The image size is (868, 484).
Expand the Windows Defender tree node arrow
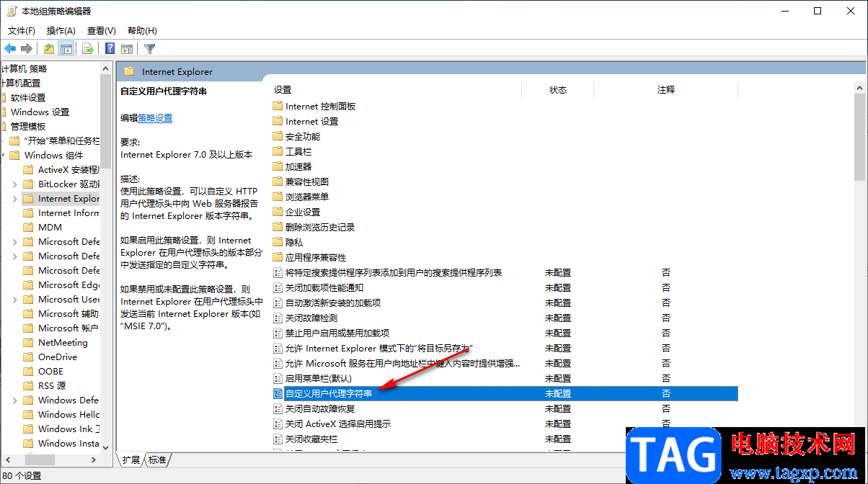[x=15, y=400]
